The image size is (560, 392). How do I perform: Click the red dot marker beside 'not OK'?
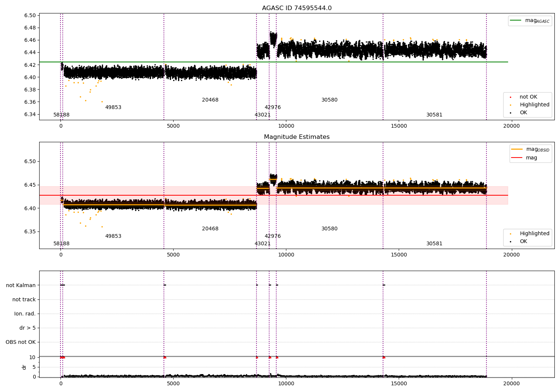point(510,97)
